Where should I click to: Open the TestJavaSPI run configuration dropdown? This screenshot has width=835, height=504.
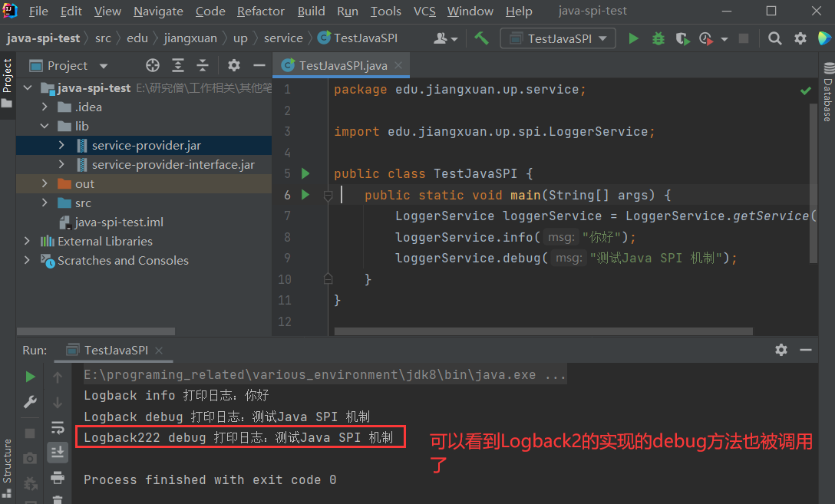[x=557, y=38]
